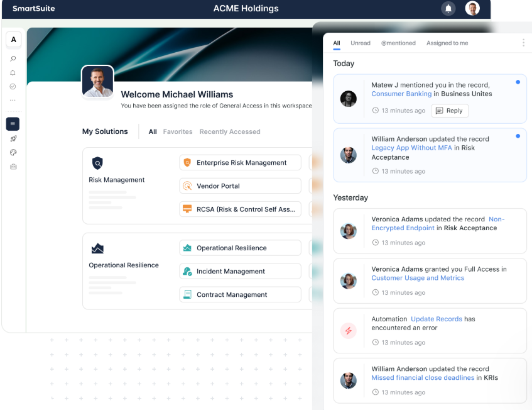Open notifications from the sidebar bell icon
This screenshot has height=410, width=532.
tap(13, 72)
